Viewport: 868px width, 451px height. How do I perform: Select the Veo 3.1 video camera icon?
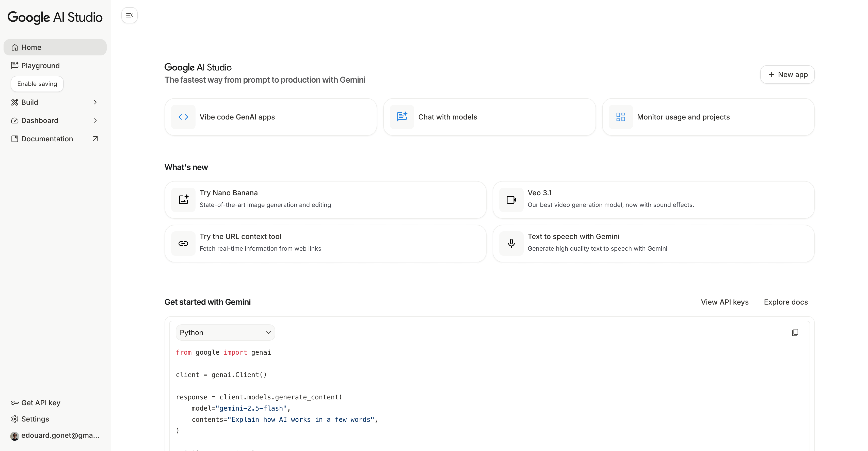tap(511, 199)
